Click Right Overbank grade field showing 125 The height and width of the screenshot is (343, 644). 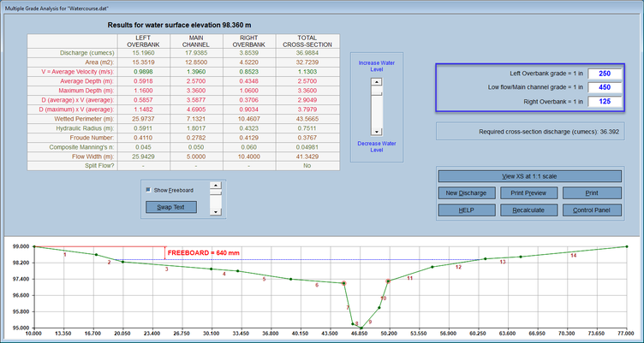(605, 101)
